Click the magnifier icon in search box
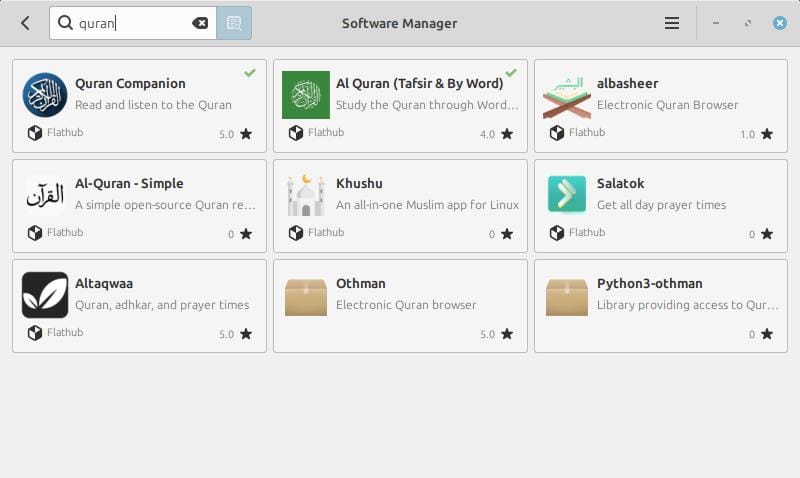This screenshot has width=800, height=478. pos(65,22)
